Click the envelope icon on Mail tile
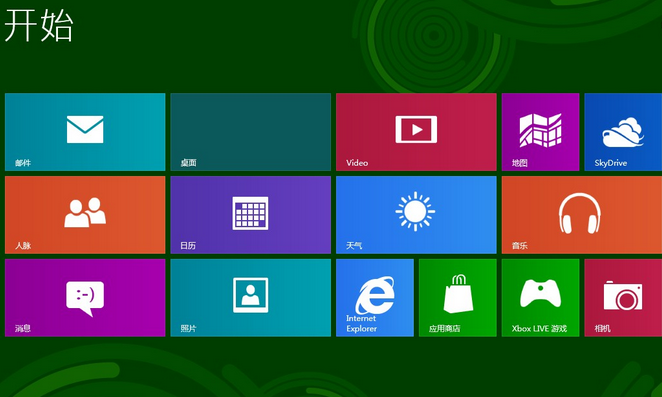 [85, 129]
